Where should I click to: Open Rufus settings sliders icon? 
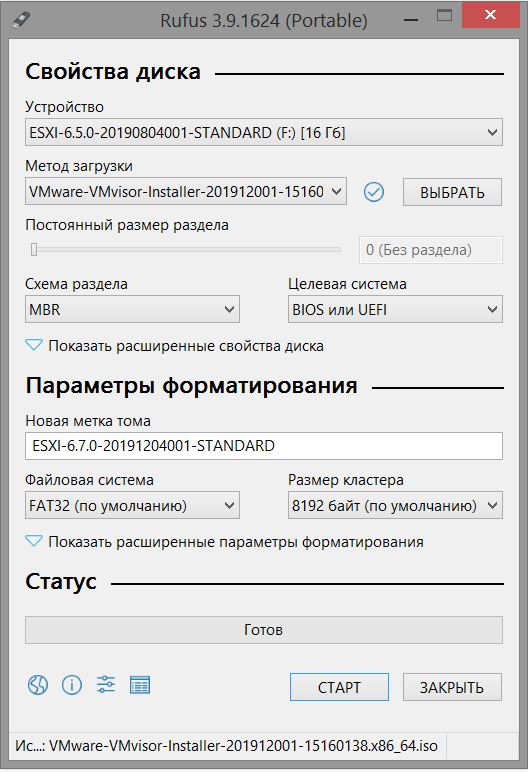106,685
